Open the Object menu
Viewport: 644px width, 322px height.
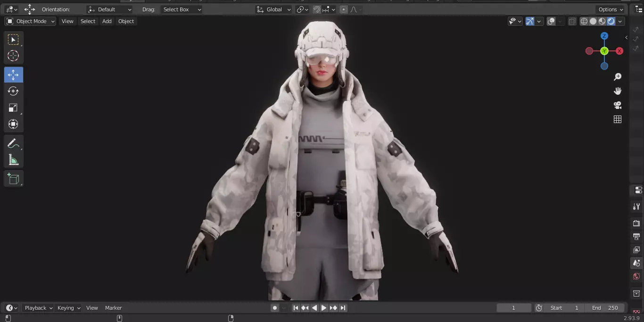pos(126,21)
